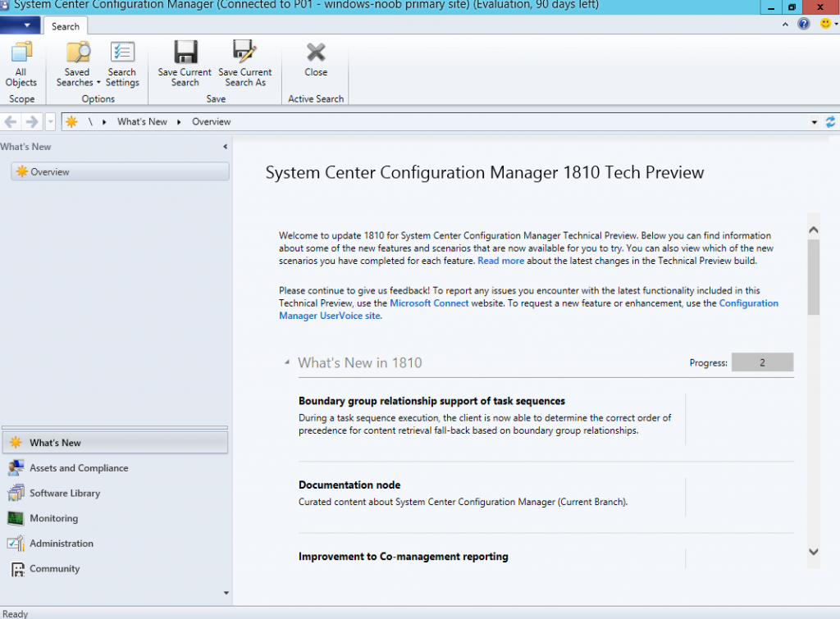Go back with the left arrow

(11, 122)
